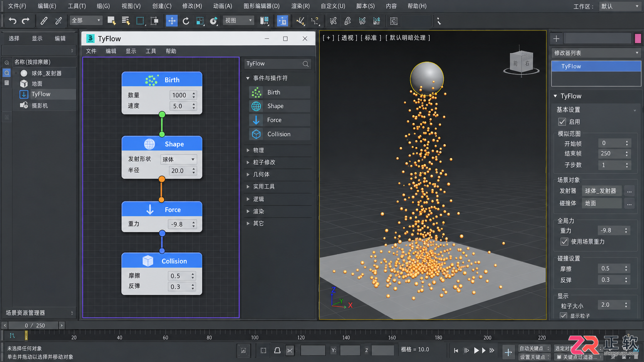
Task: Select the TyFlow modifier in the stack
Action: point(596,66)
